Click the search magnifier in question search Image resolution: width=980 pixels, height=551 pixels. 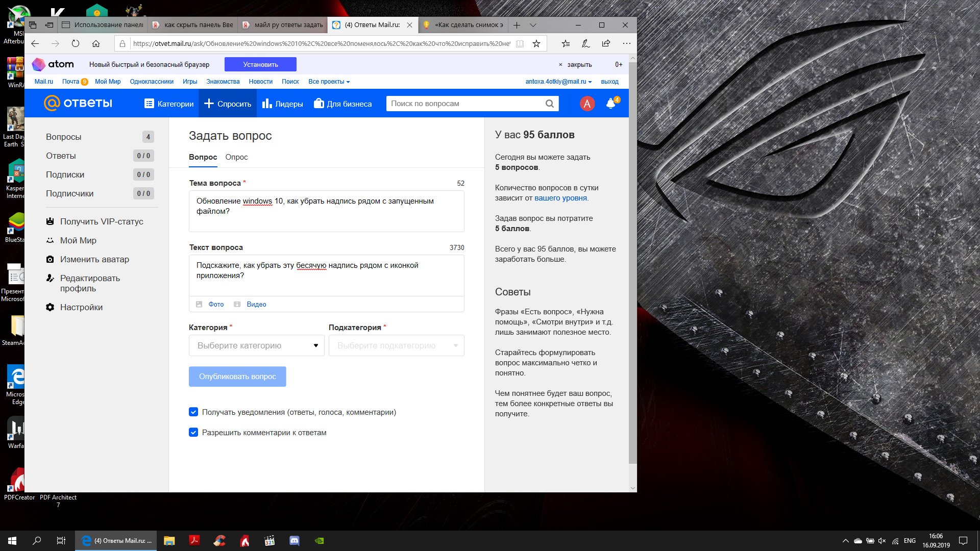tap(550, 104)
